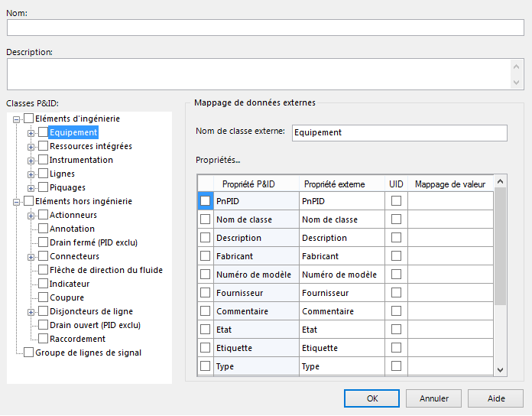Expand the Disjoncteurs de ligne node

[31, 311]
